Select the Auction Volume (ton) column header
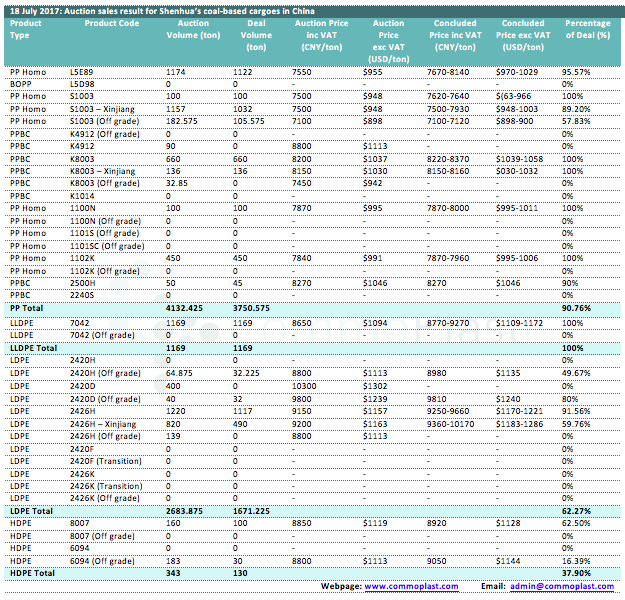 tap(192, 28)
